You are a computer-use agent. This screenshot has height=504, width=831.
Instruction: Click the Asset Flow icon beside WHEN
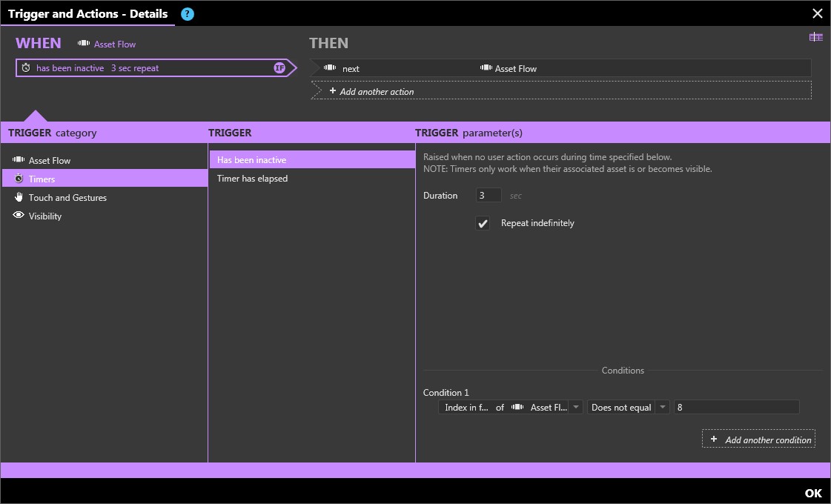point(84,44)
